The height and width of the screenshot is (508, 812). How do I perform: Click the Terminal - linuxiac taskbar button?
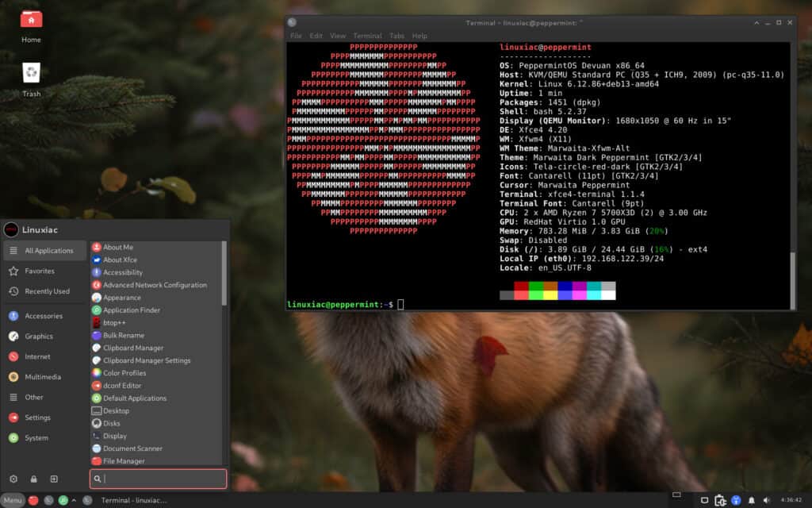tap(124, 500)
